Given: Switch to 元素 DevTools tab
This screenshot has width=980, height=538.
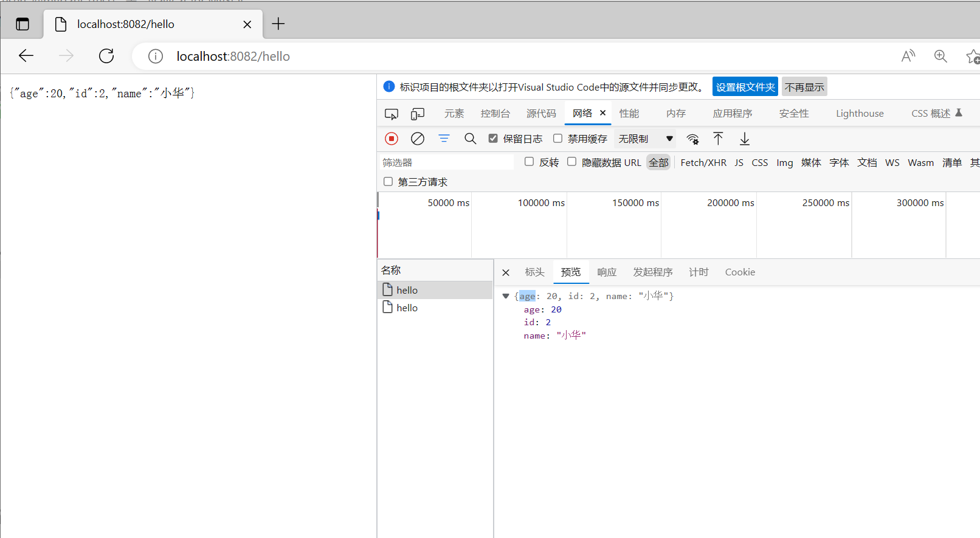Looking at the screenshot, I should pos(454,114).
